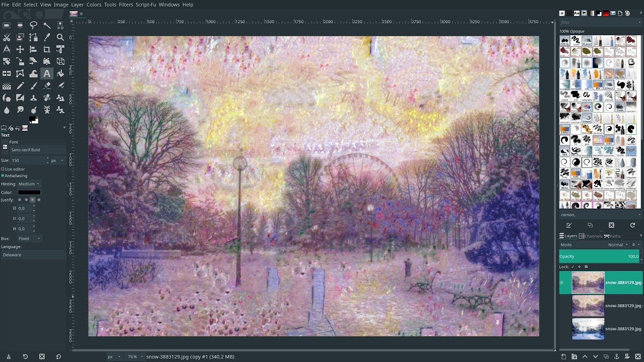Select the Ellipse Select tool
Image resolution: width=644 pixels, height=362 pixels.
[20, 25]
